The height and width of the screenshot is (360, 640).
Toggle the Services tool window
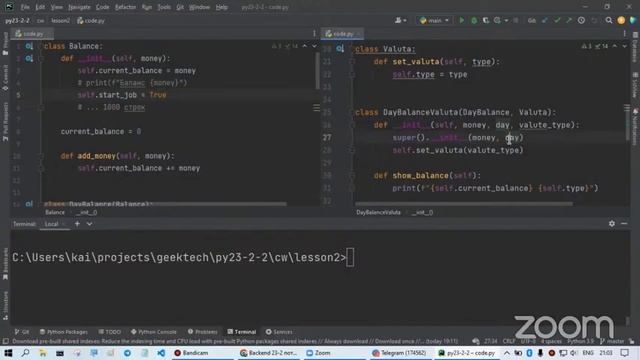279,332
